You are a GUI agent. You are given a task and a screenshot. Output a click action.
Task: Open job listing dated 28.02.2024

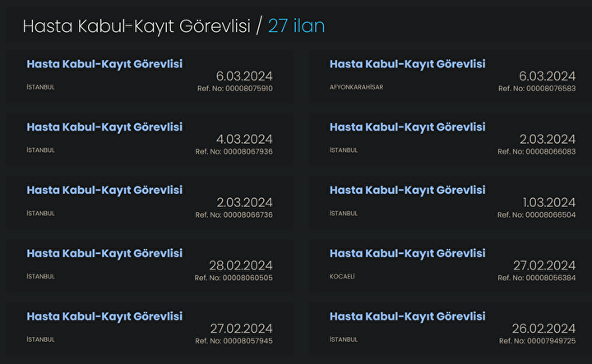coord(104,253)
